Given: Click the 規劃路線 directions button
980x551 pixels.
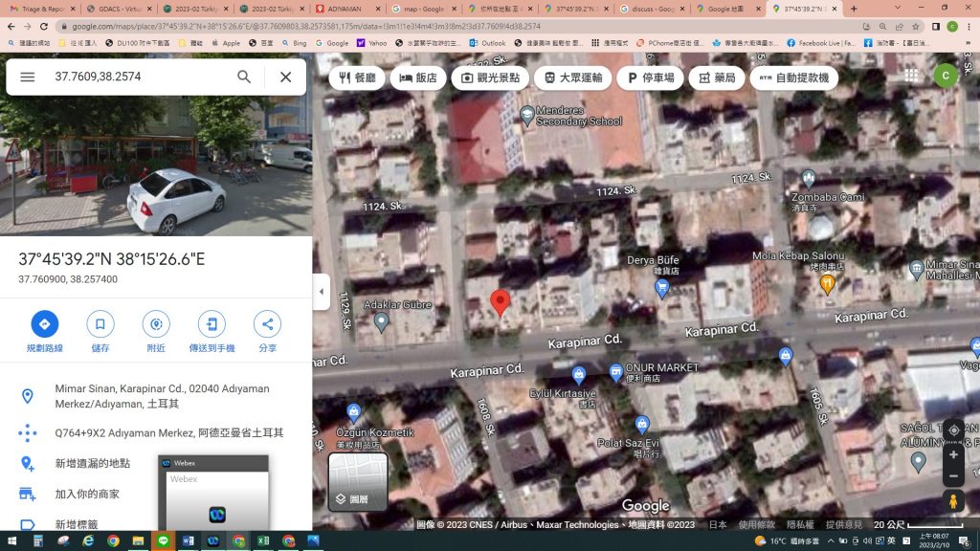Looking at the screenshot, I should coord(44,325).
